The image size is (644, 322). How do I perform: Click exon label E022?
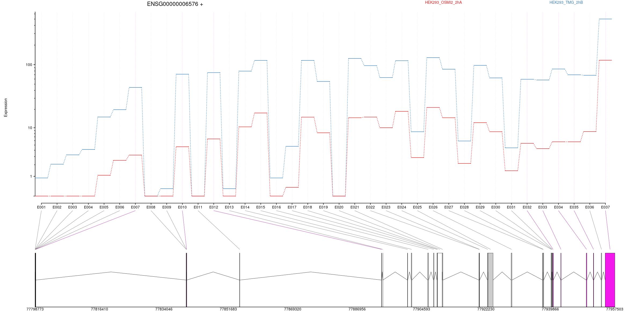[370, 207]
